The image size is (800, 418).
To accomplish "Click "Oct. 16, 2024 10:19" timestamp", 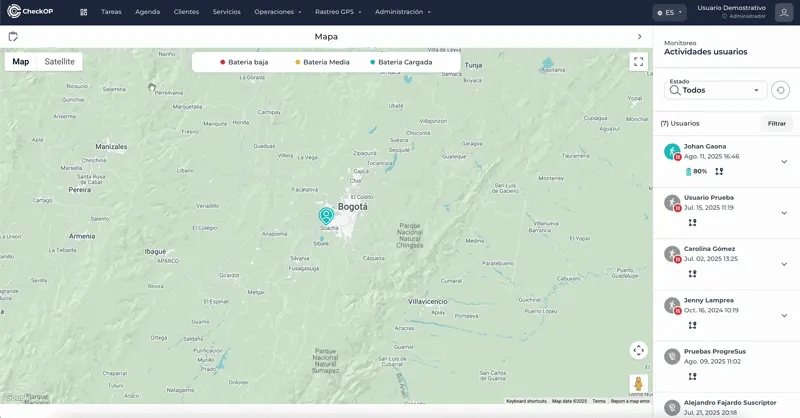I will (711, 310).
